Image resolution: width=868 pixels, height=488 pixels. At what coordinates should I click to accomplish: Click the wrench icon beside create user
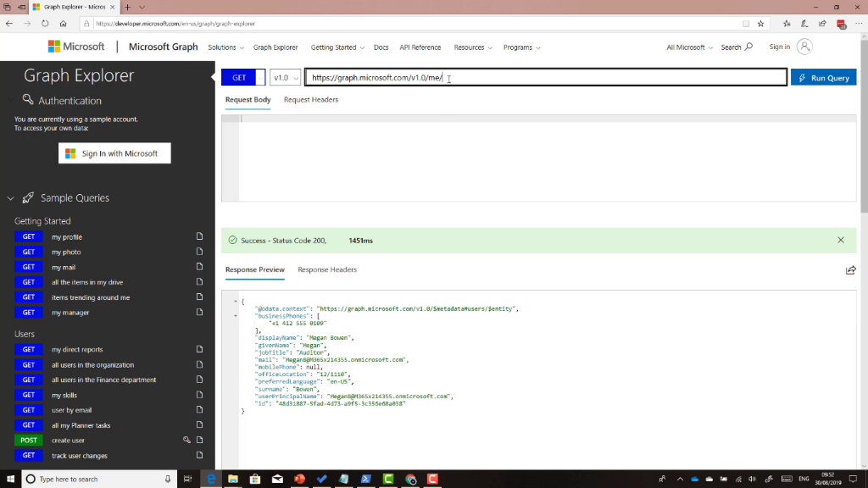pos(186,440)
